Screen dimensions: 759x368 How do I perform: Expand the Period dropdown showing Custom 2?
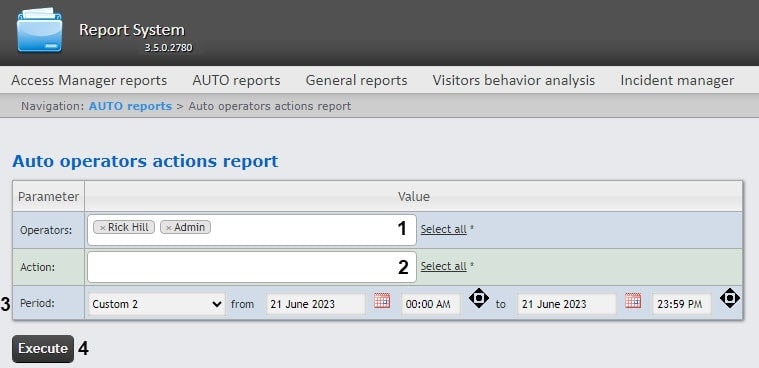coord(157,304)
